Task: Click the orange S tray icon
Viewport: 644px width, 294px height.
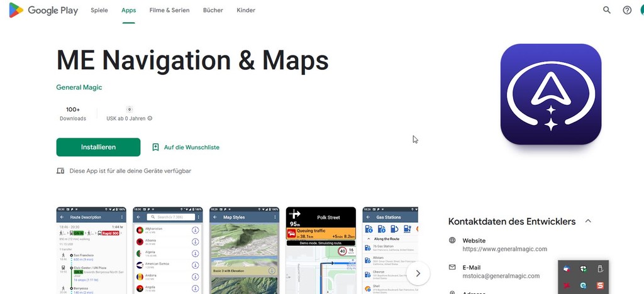Action: point(600,285)
